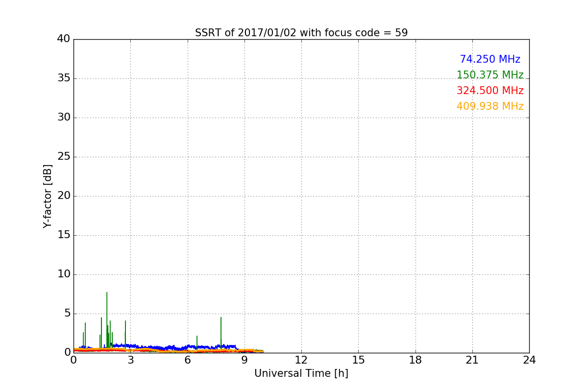Click the y-axis tick label 10
Viewport: 588px width, 392px height.
point(64,274)
